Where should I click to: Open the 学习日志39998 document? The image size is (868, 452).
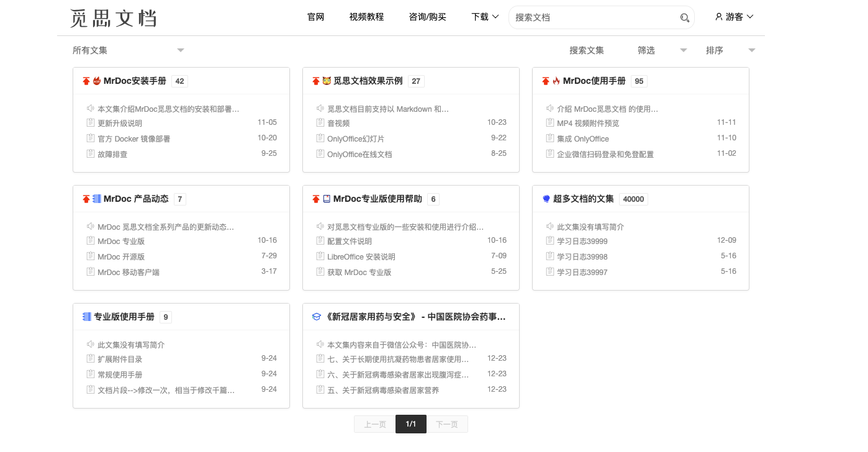(582, 256)
